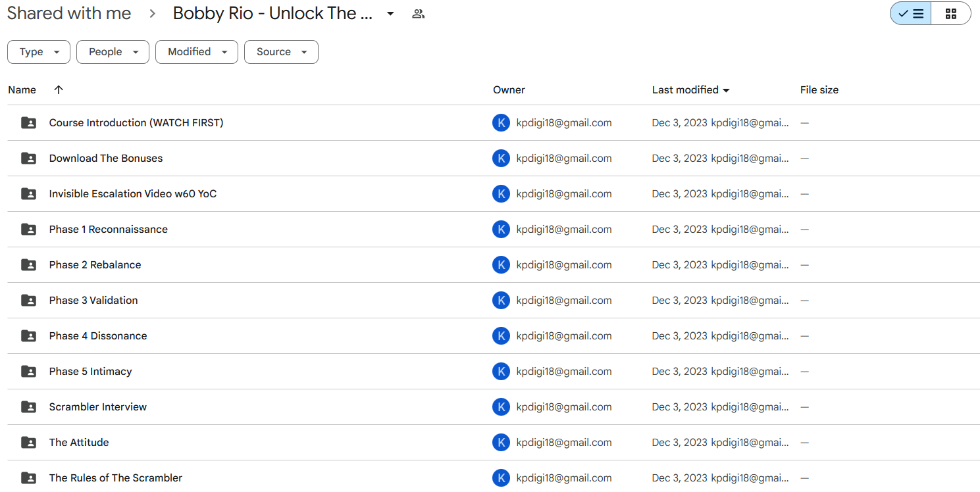Viewport: 980px width, 492px height.
Task: Click the modified date in Download The Bonuses row
Action: [x=680, y=159]
